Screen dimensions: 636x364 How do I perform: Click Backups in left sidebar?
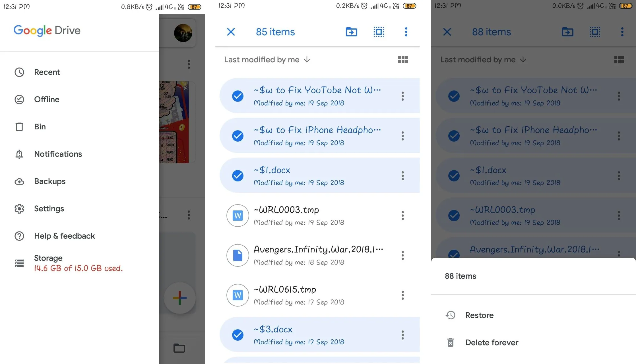[x=49, y=181]
